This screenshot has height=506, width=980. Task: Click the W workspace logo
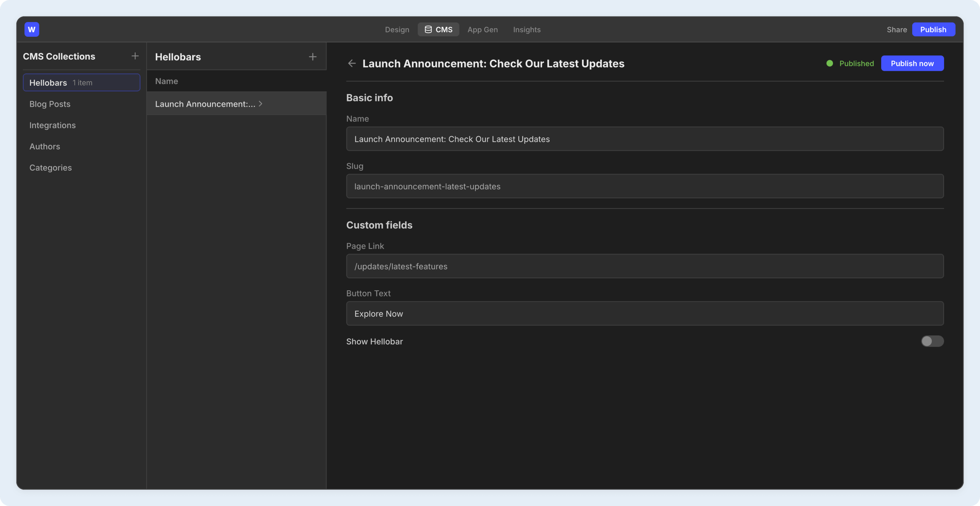click(x=32, y=29)
